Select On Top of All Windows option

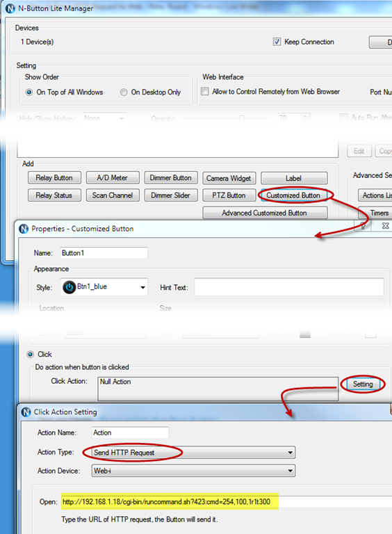click(29, 92)
